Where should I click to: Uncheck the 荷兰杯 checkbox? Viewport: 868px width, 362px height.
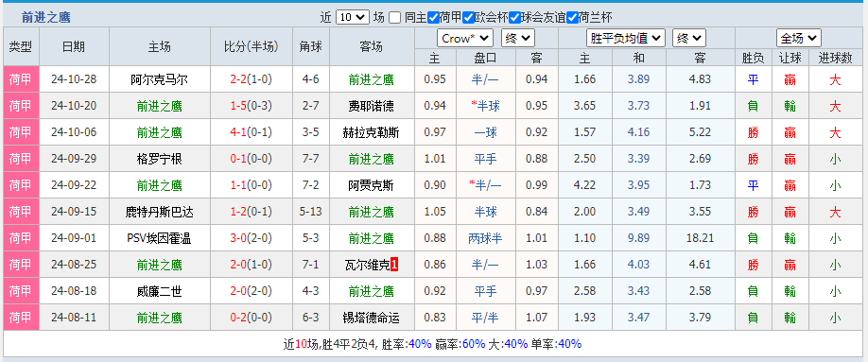point(572,18)
